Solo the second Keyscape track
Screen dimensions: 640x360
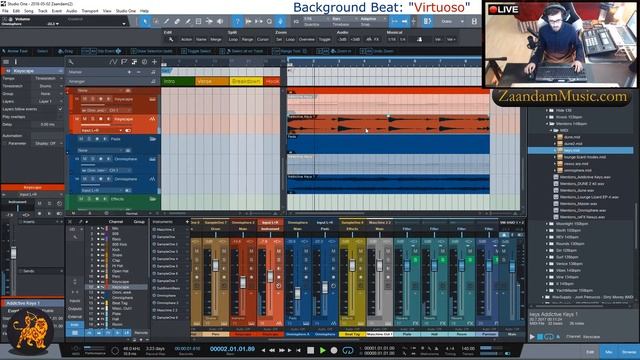pyautogui.click(x=93, y=119)
